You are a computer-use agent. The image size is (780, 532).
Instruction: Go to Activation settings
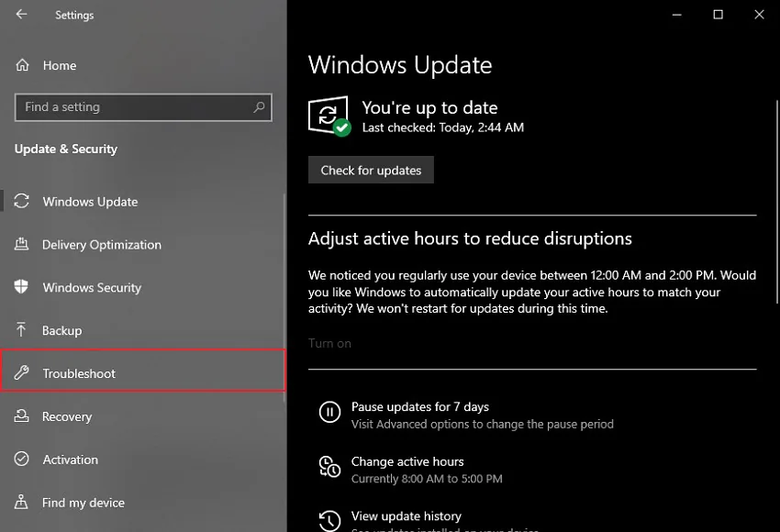tap(143, 459)
